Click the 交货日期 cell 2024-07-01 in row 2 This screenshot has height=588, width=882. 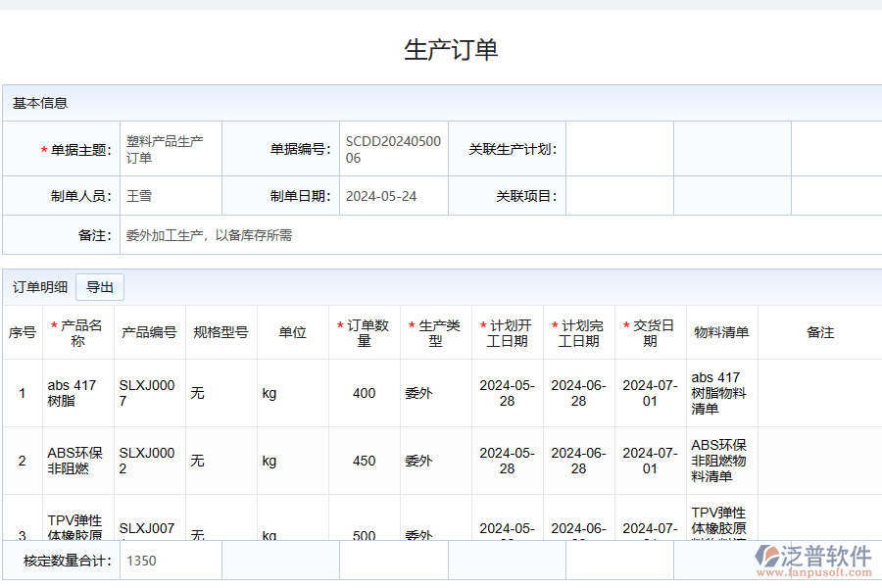(x=649, y=461)
